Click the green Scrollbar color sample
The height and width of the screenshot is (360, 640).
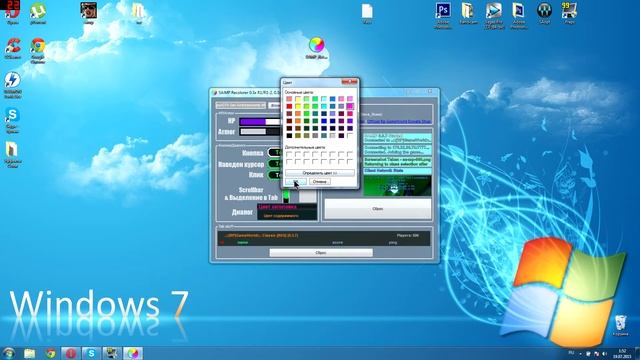pyautogui.click(x=286, y=196)
